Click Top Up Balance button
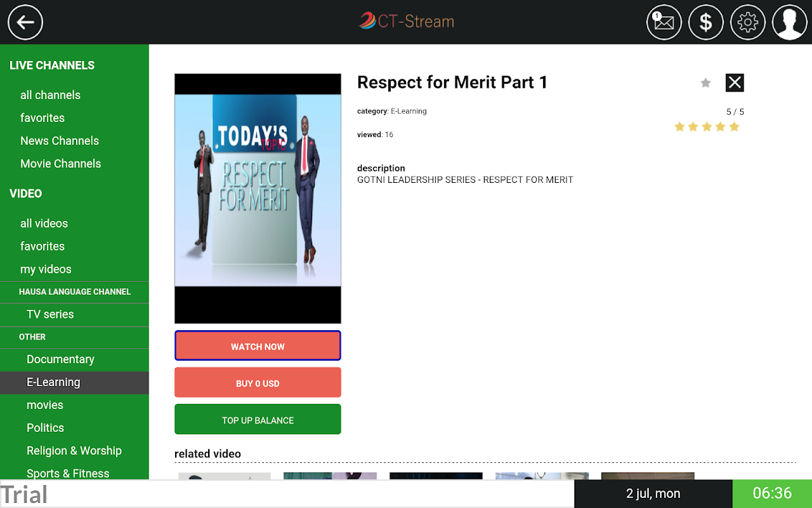 coord(258,420)
